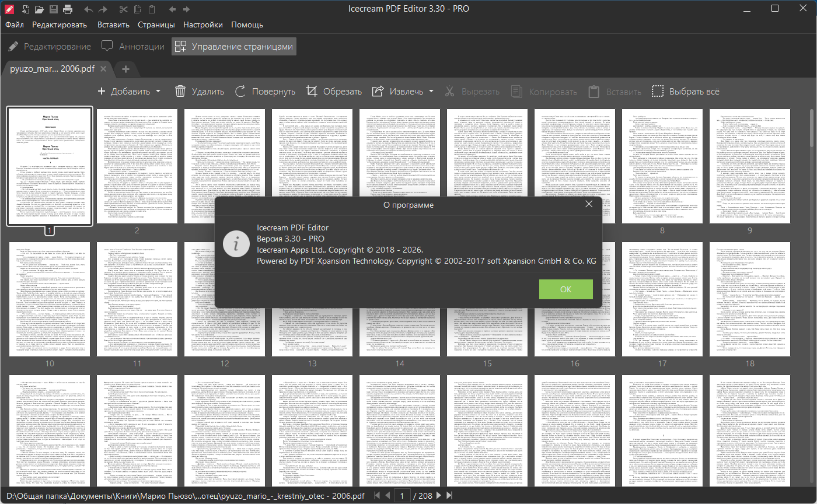Select all pages with Выбрать всё
817x504 pixels.
tap(685, 92)
